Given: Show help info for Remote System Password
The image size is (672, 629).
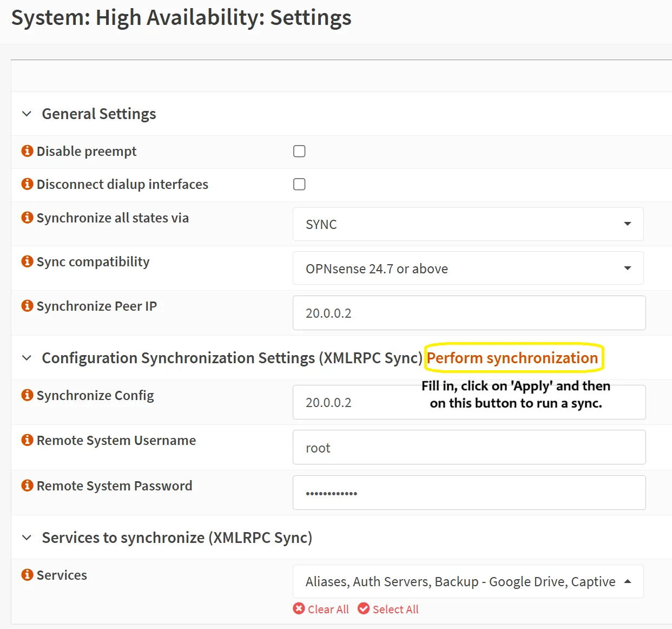Looking at the screenshot, I should tap(27, 486).
